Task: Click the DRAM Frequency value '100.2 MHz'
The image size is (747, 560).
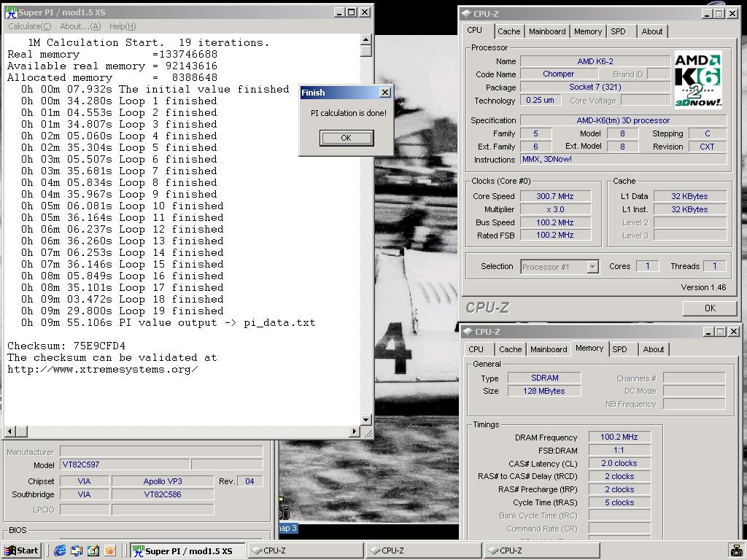Action: tap(619, 437)
